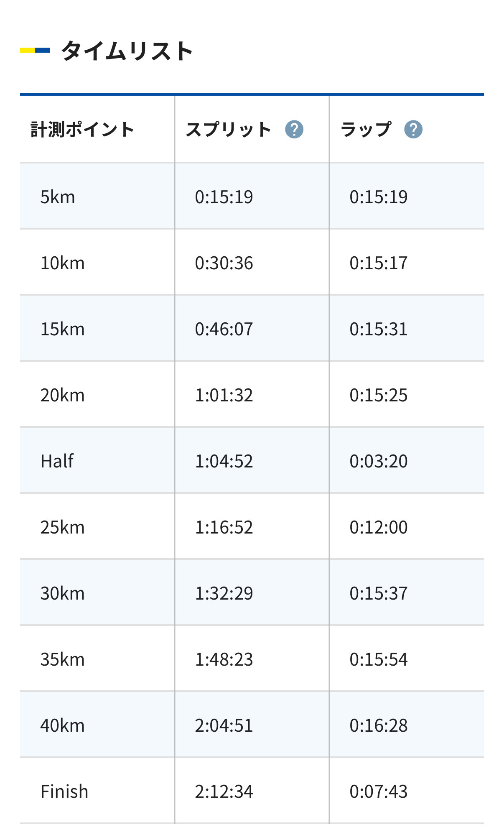The image size is (504, 835).
Task: Click the スプリット column header text
Action: point(229,129)
